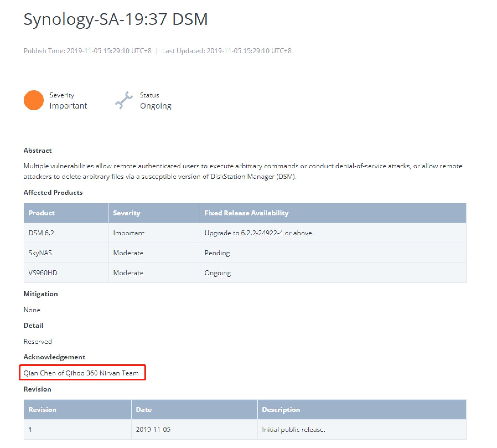Click the Publish Time timestamp text
The image size is (497, 448).
click(87, 51)
